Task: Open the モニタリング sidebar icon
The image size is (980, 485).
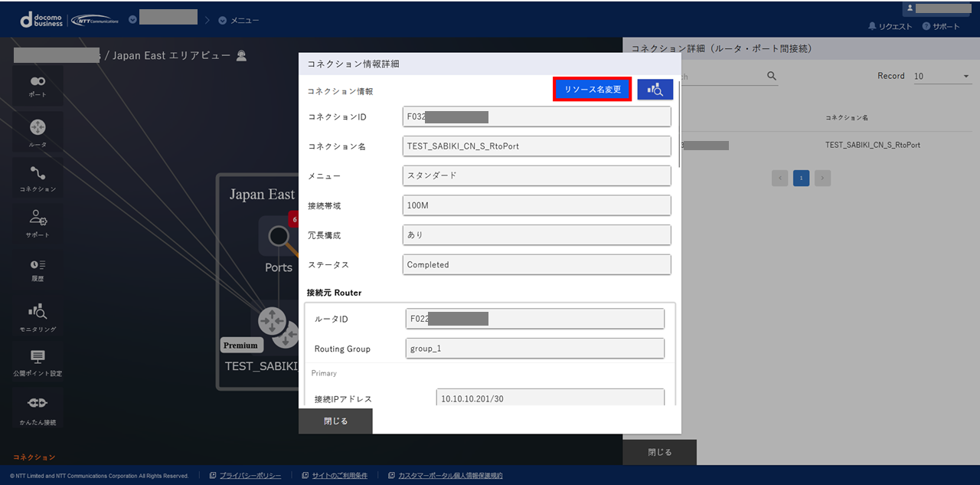Action: click(x=38, y=317)
